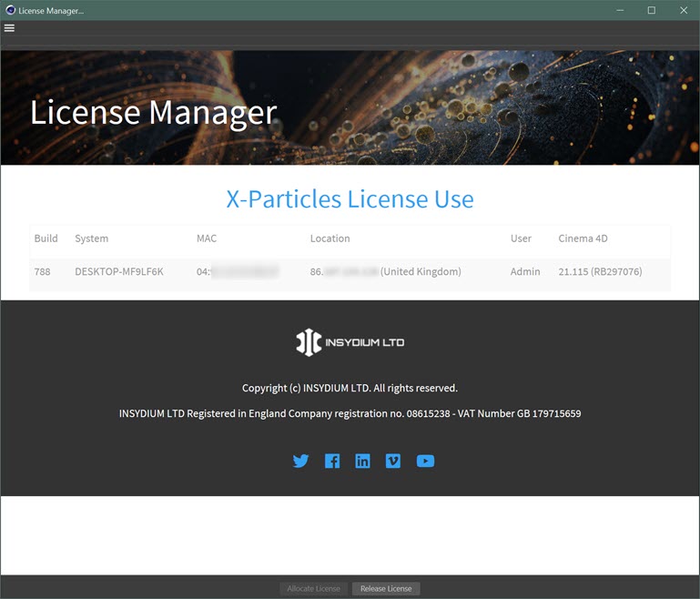Minimize the License Manager window

tap(620, 10)
